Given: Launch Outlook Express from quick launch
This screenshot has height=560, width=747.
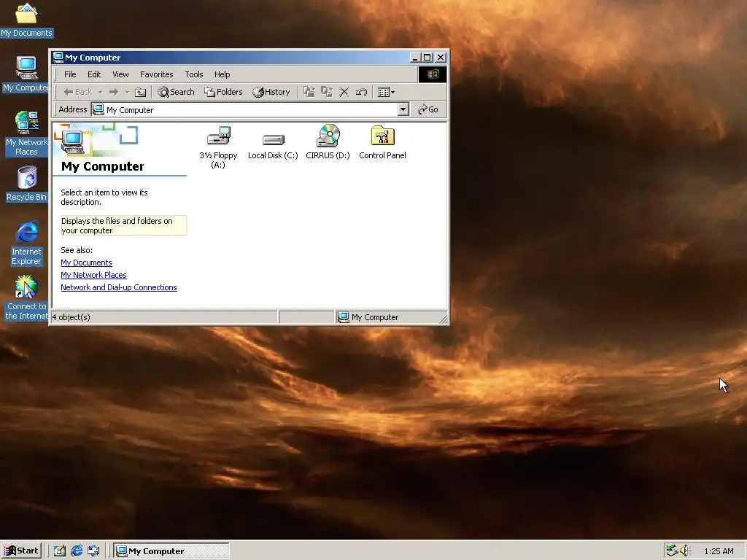Looking at the screenshot, I should [x=93, y=551].
